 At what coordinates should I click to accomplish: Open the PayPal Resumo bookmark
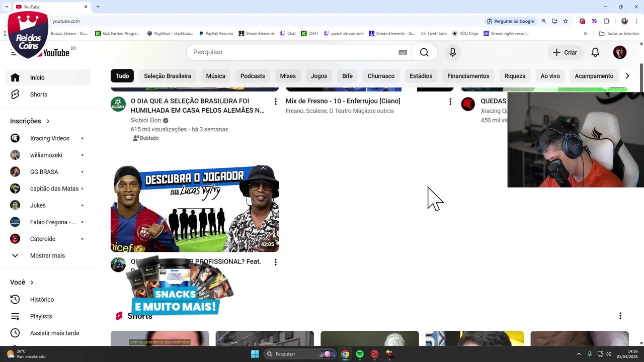click(216, 34)
